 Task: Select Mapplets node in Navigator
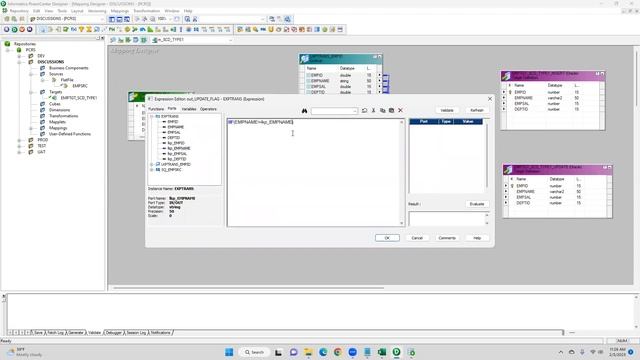57,122
